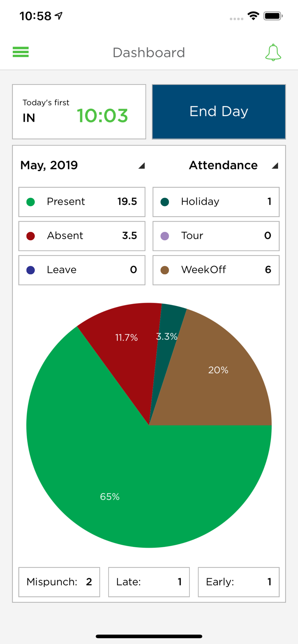Viewport: 298px width, 644px height.
Task: Tap the battery indicator icon
Action: pyautogui.click(x=273, y=16)
